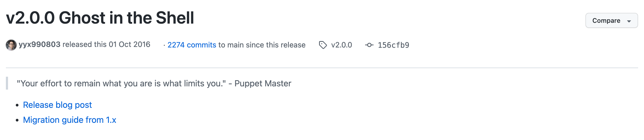Click the yyx990803 avatar image

11,45
